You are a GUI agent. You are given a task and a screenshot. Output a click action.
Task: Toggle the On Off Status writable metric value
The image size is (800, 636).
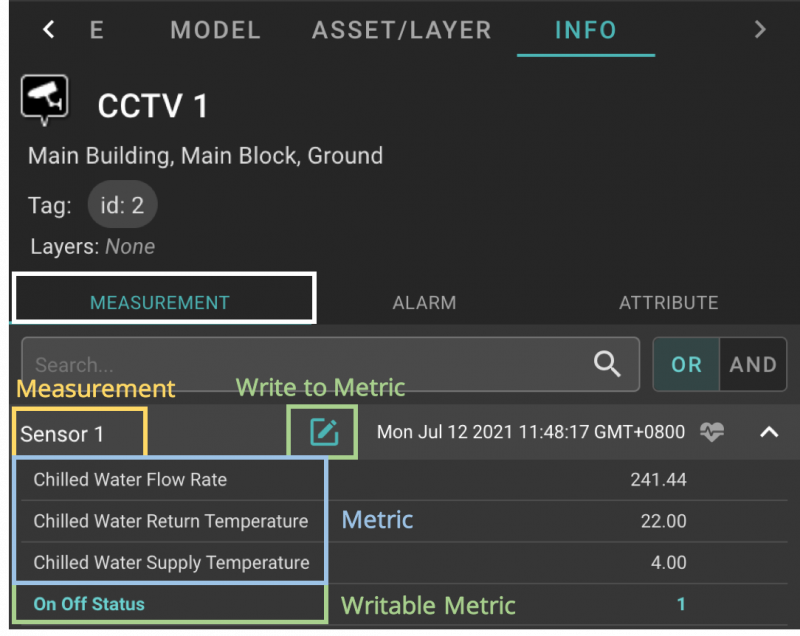pyautogui.click(x=681, y=604)
